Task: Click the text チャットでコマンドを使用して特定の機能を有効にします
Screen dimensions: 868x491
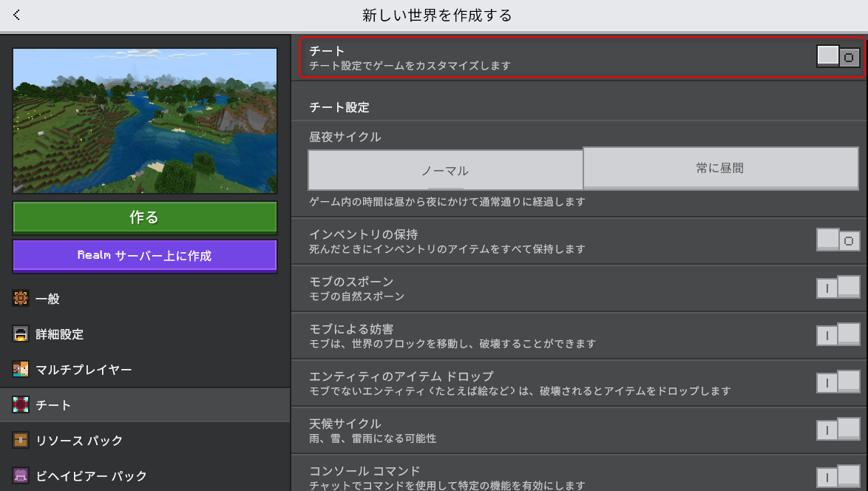Action: pyautogui.click(x=447, y=486)
